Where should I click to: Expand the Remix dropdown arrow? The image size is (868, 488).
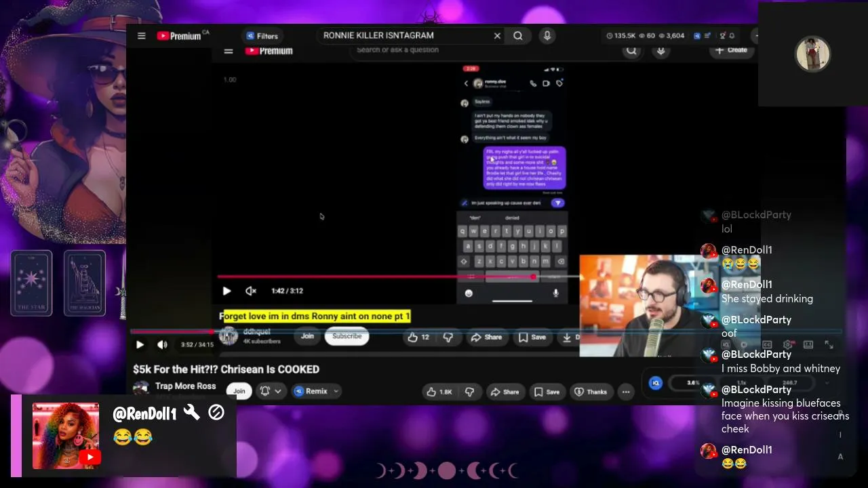(x=336, y=391)
